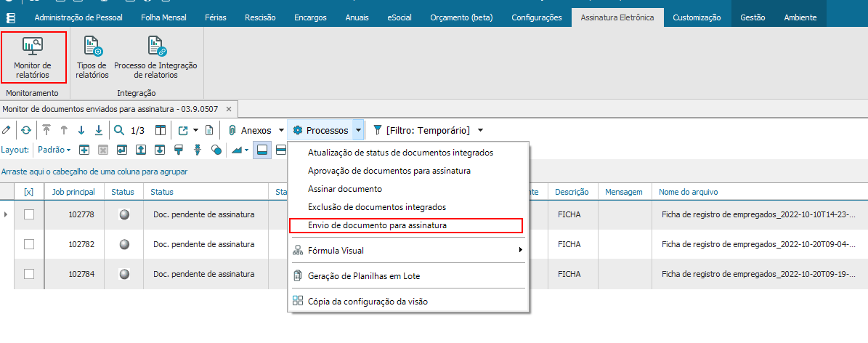Click the overlapping circles icon
Screen dimensions: 868x343
pyautogui.click(x=216, y=149)
